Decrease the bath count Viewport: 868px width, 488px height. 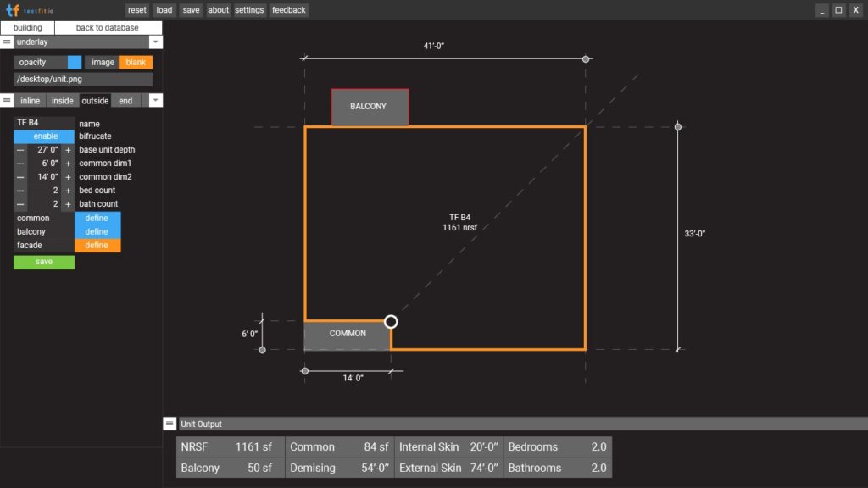pos(20,204)
